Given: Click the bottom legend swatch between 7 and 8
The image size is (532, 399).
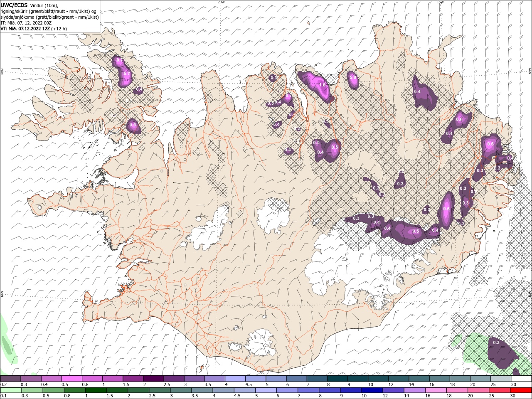Looking at the screenshot, I should coord(308,390).
